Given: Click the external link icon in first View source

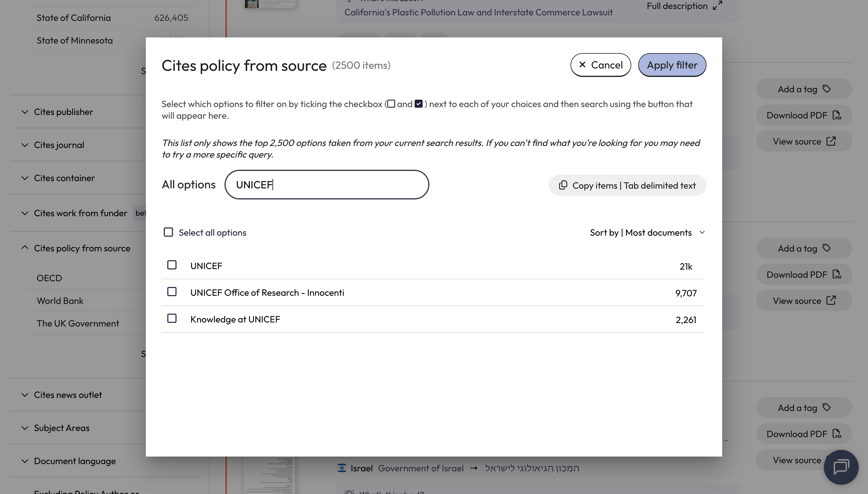Looking at the screenshot, I should [831, 141].
